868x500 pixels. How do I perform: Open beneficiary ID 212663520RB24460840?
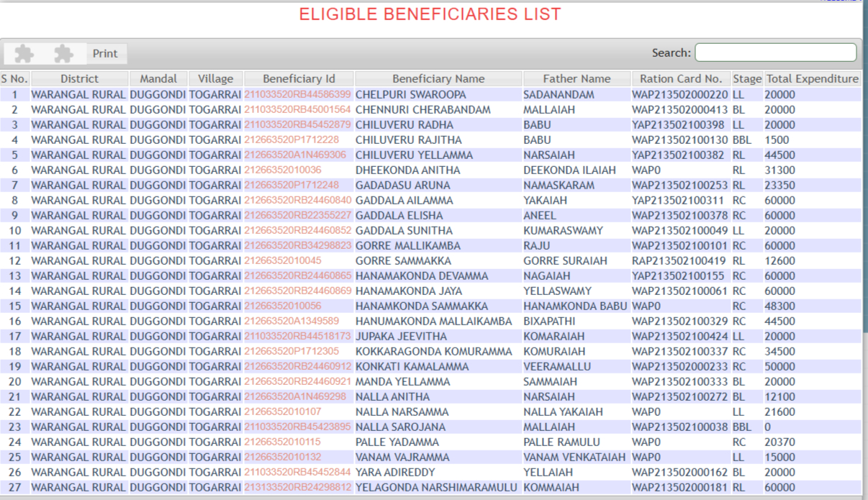coord(298,200)
